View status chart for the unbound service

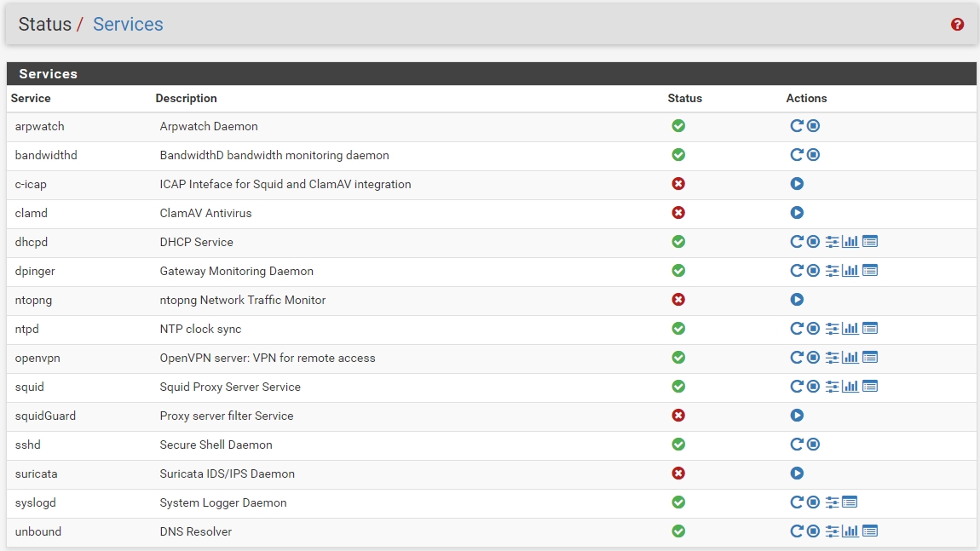(x=850, y=531)
